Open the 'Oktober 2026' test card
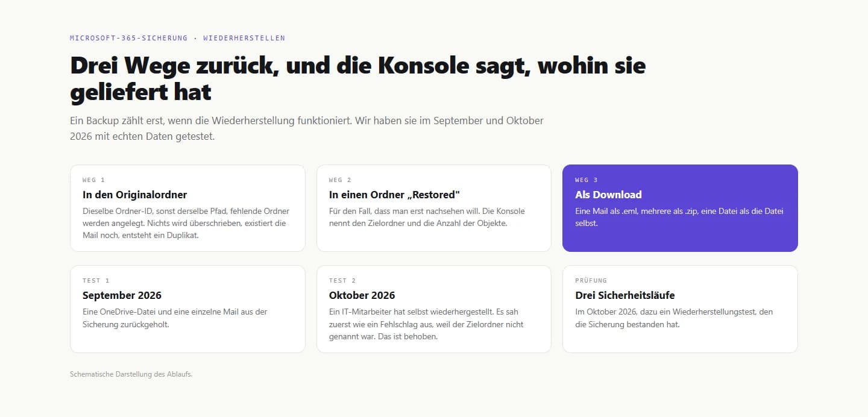This screenshot has width=868, height=417. [433, 309]
